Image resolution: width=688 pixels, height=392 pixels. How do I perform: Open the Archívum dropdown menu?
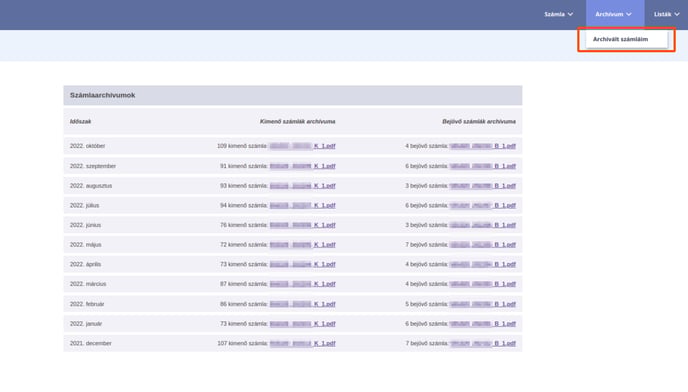[x=615, y=14]
